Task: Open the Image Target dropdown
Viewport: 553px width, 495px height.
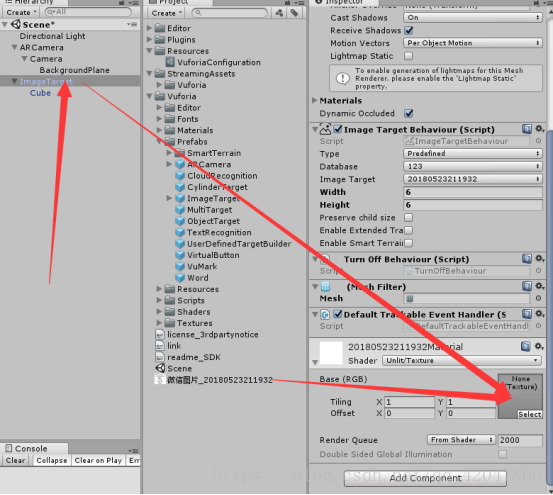Action: tap(473, 179)
